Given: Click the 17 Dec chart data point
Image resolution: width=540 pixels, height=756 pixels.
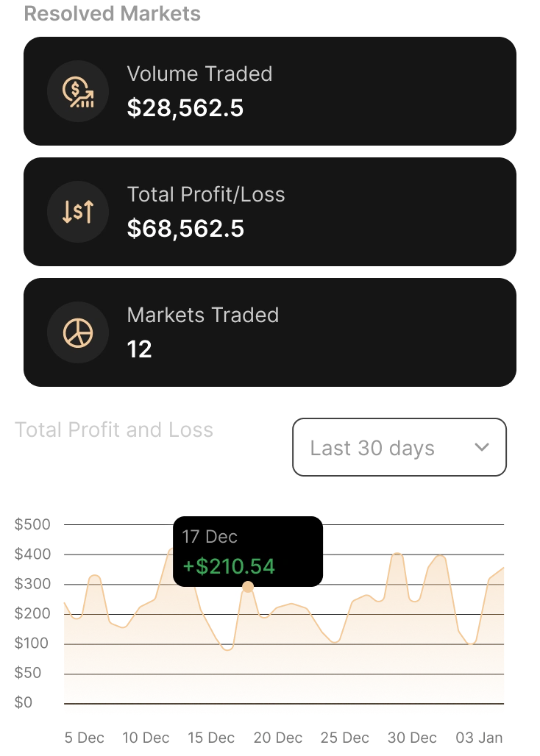Looking at the screenshot, I should pos(248,587).
